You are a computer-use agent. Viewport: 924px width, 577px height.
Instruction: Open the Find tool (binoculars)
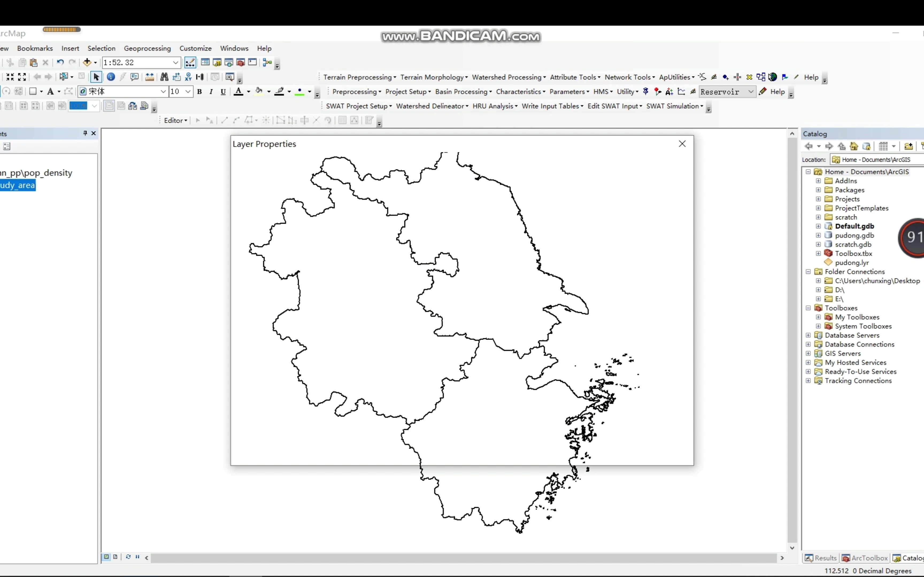coord(165,77)
